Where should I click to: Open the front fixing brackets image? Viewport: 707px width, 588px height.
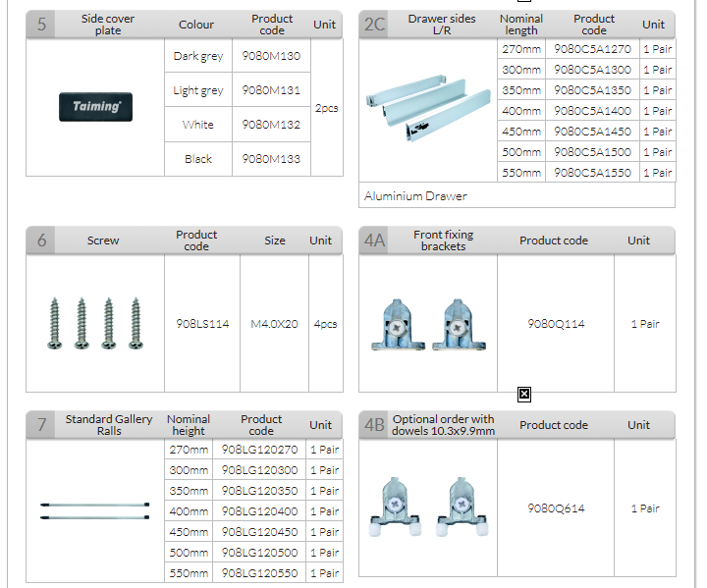tap(427, 324)
